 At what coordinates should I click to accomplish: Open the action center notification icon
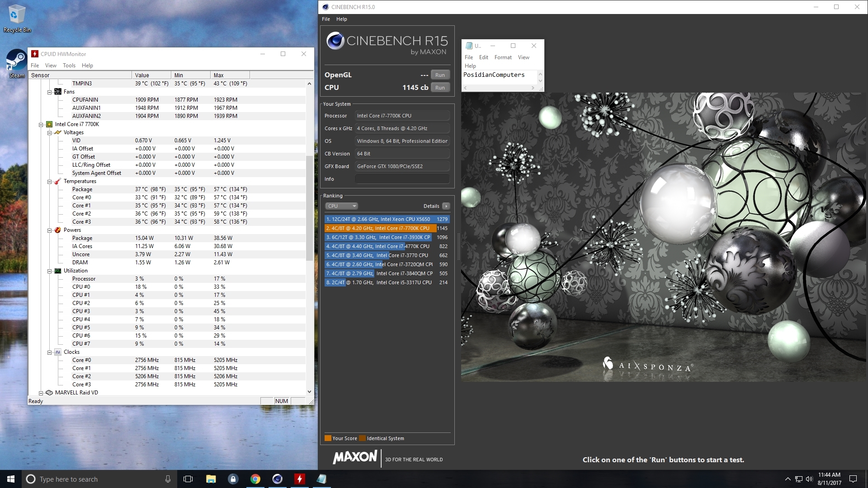click(853, 479)
